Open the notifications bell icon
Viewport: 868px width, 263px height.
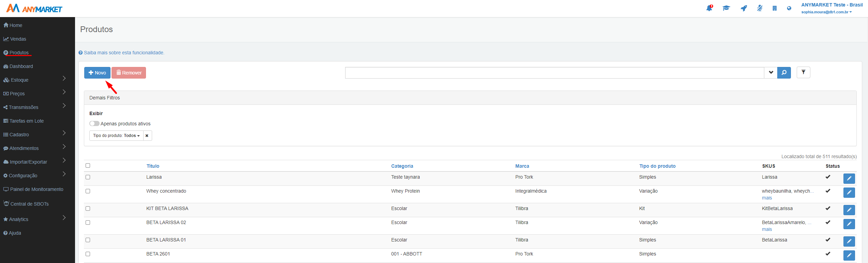tap(709, 8)
